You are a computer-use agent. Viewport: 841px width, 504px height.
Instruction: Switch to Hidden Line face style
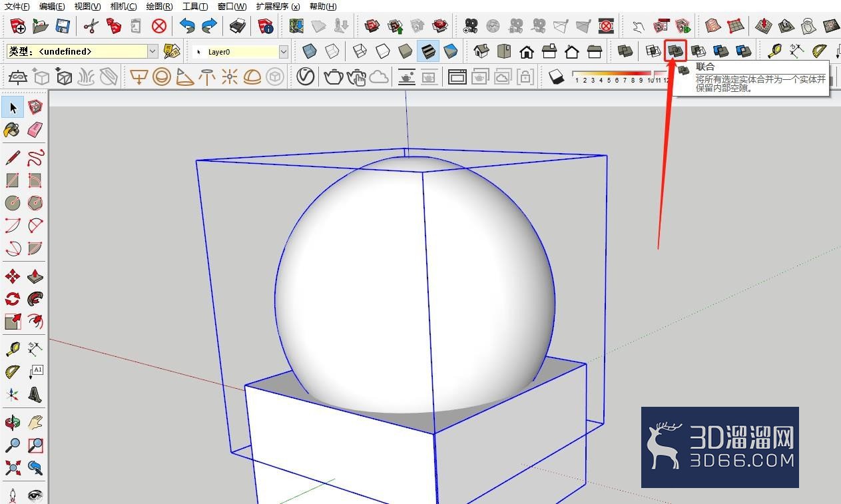coord(382,51)
